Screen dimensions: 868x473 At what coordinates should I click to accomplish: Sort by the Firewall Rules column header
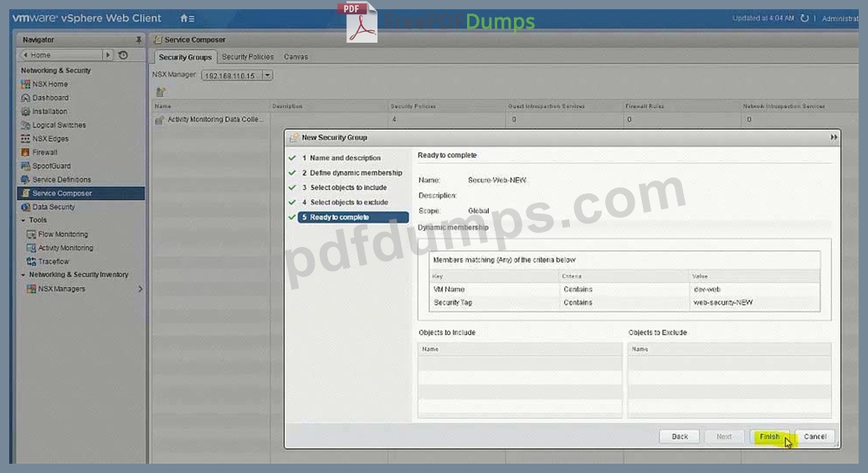(x=681, y=105)
